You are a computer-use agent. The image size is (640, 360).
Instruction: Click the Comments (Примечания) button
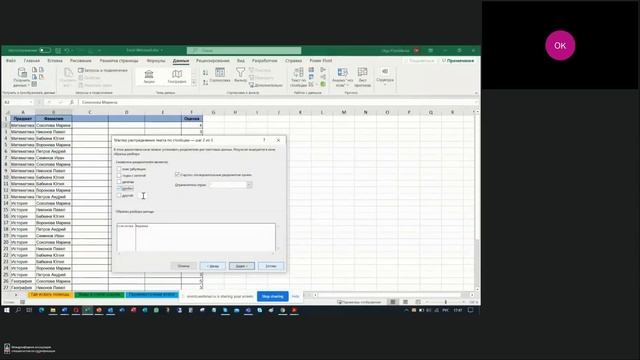pyautogui.click(x=458, y=61)
